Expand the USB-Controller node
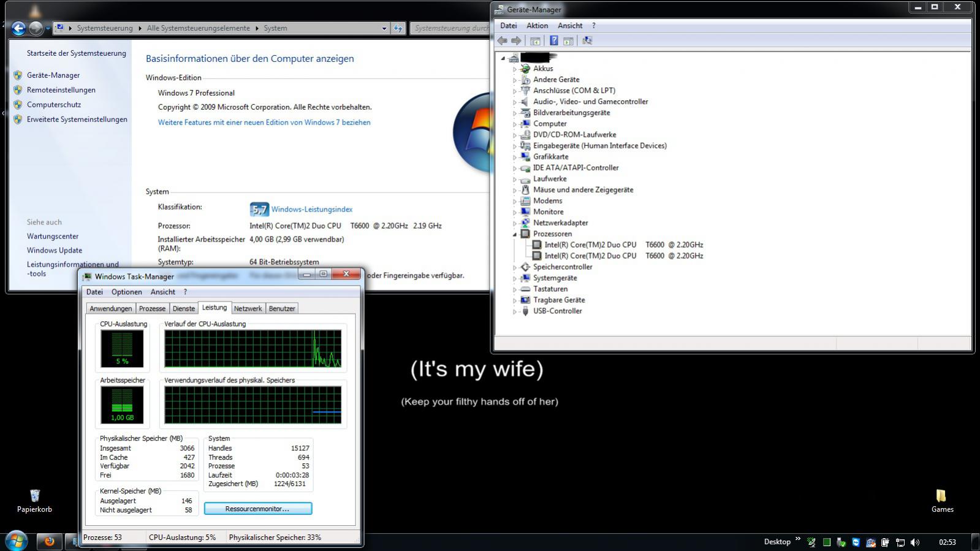980x551 pixels. [x=515, y=311]
